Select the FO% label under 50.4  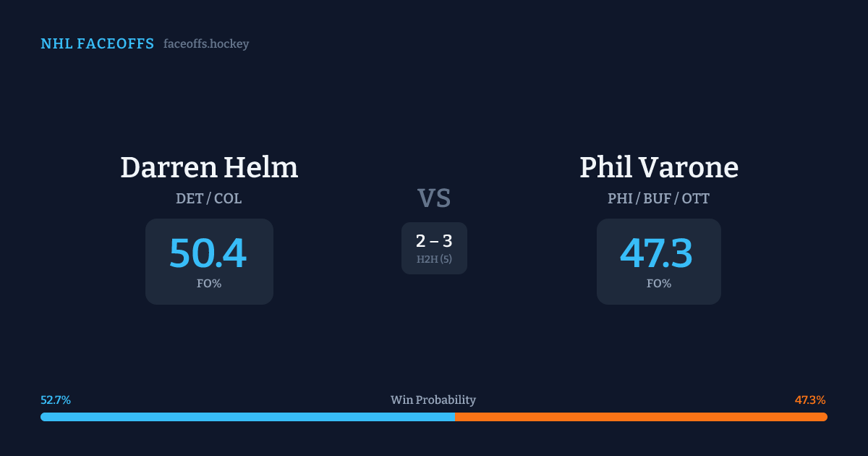[x=209, y=284]
